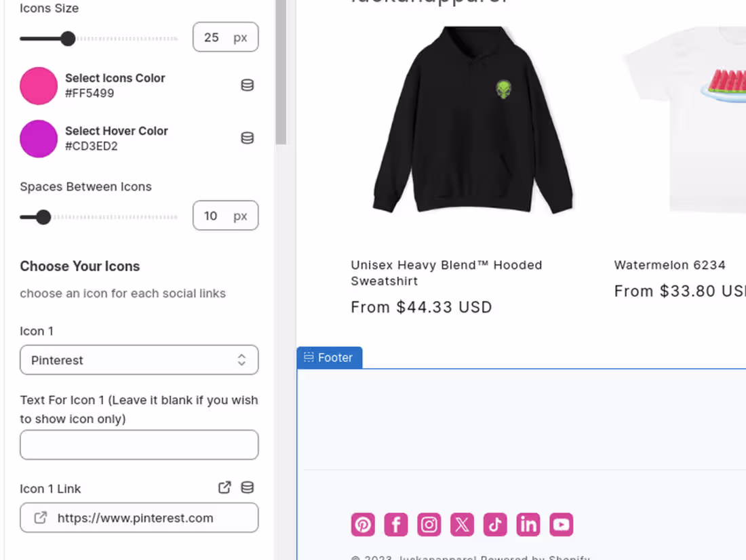Screen dimensions: 746x560
Task: Open the Icons Color picker showing #FF5499
Action: (x=38, y=85)
